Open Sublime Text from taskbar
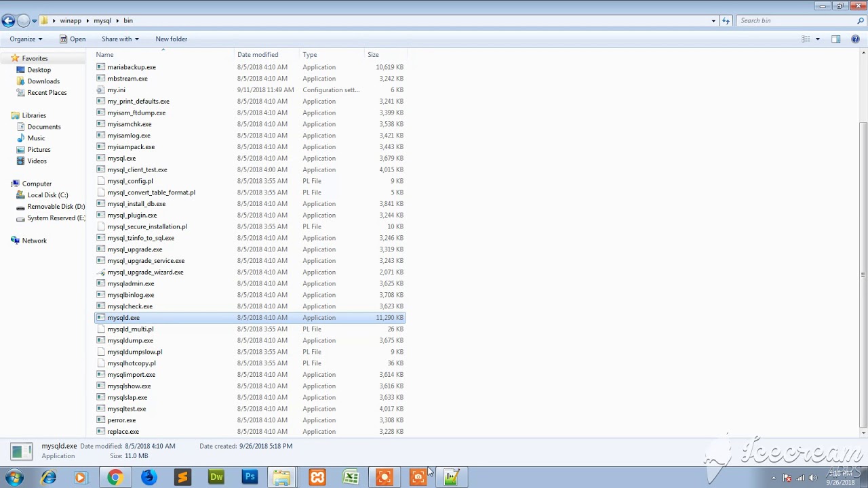The width and height of the screenshot is (868, 488). [182, 478]
